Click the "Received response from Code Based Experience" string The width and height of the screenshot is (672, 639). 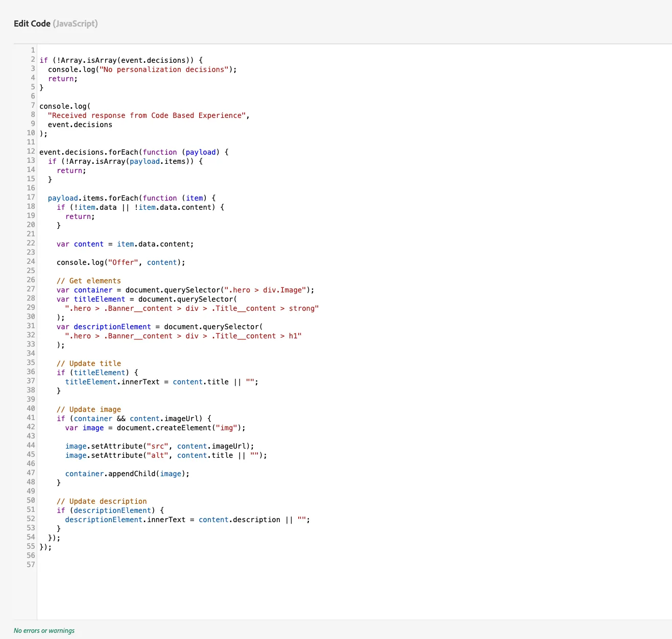[x=147, y=115]
